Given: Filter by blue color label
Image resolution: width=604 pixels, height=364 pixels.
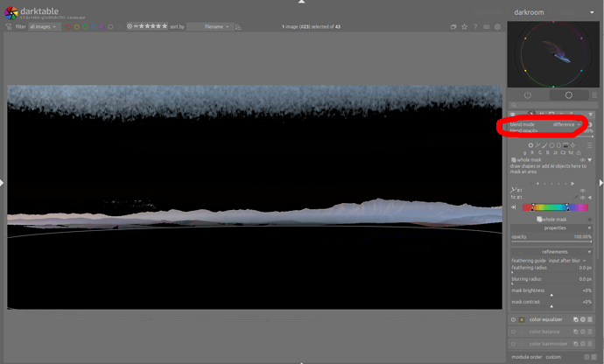Looking at the screenshot, I should 94,27.
